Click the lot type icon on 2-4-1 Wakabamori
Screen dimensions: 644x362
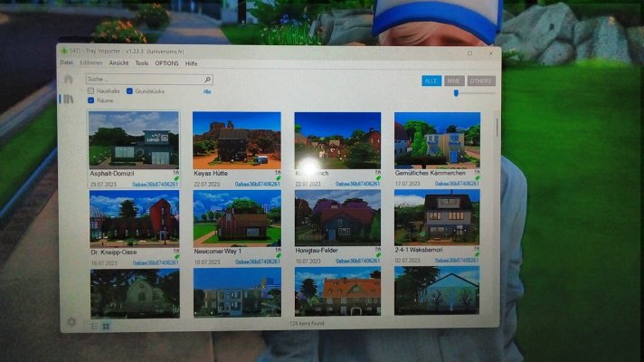(477, 249)
